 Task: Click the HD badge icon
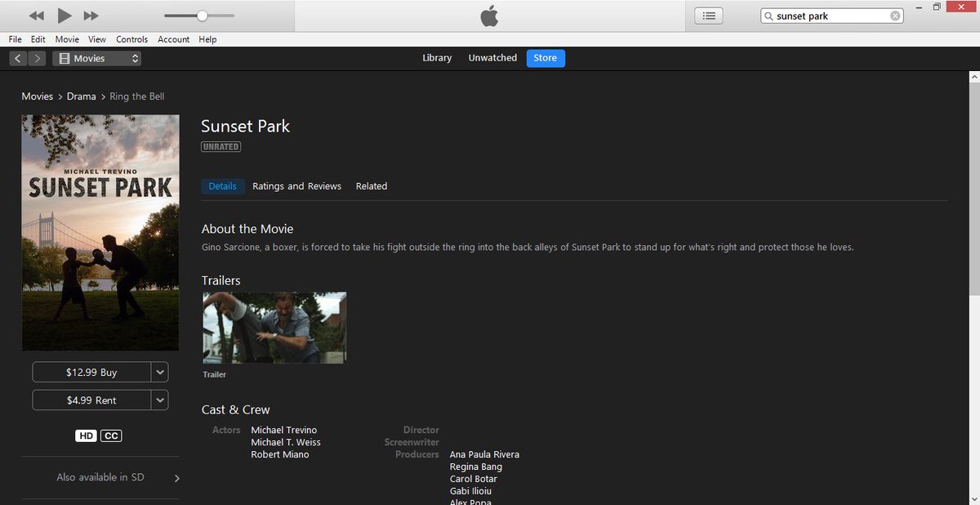coord(86,436)
